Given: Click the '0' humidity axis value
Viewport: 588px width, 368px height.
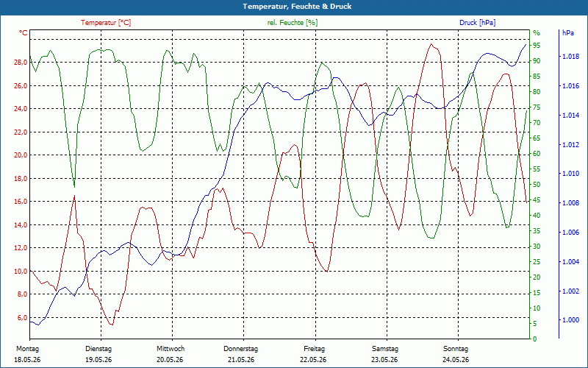Looking at the screenshot, I should coord(535,339).
